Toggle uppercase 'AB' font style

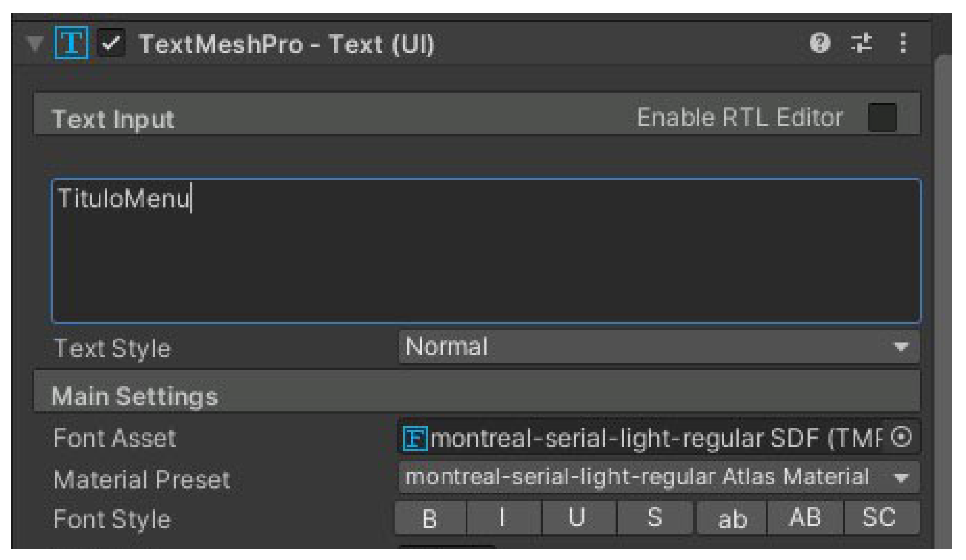click(805, 518)
